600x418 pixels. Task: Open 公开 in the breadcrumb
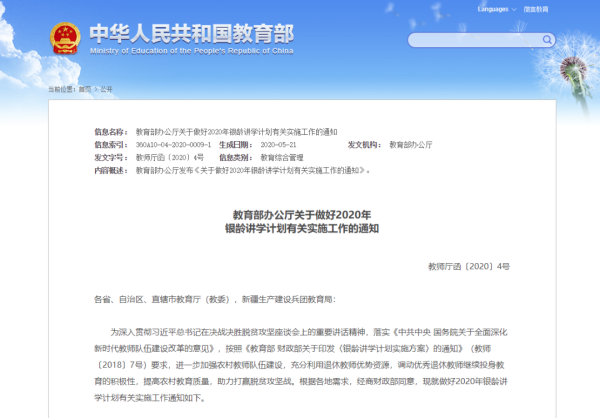click(108, 89)
